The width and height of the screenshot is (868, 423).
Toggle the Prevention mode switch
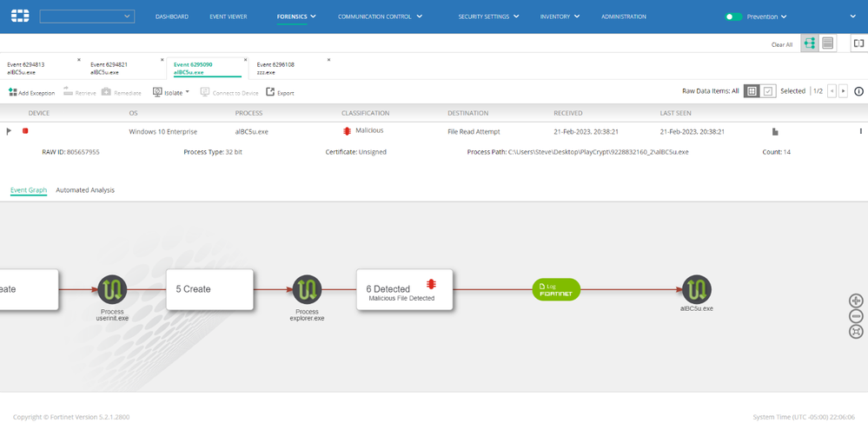coord(733,17)
